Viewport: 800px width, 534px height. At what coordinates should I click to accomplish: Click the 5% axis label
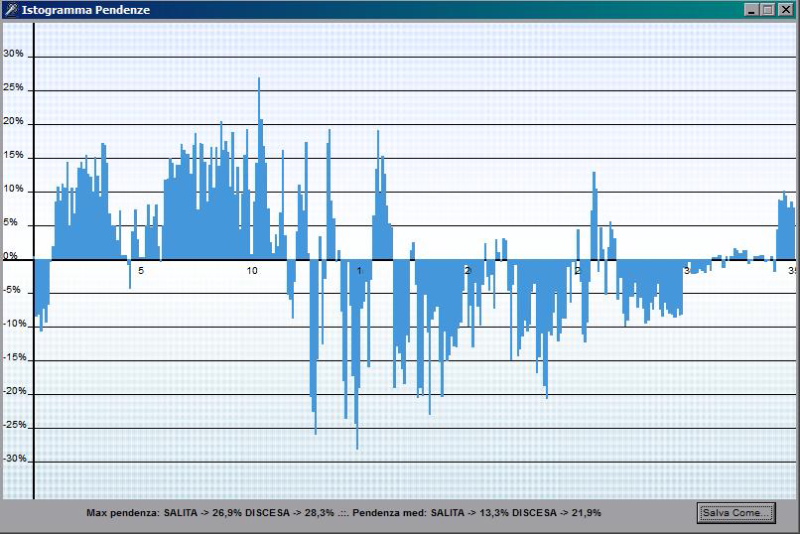pos(11,222)
